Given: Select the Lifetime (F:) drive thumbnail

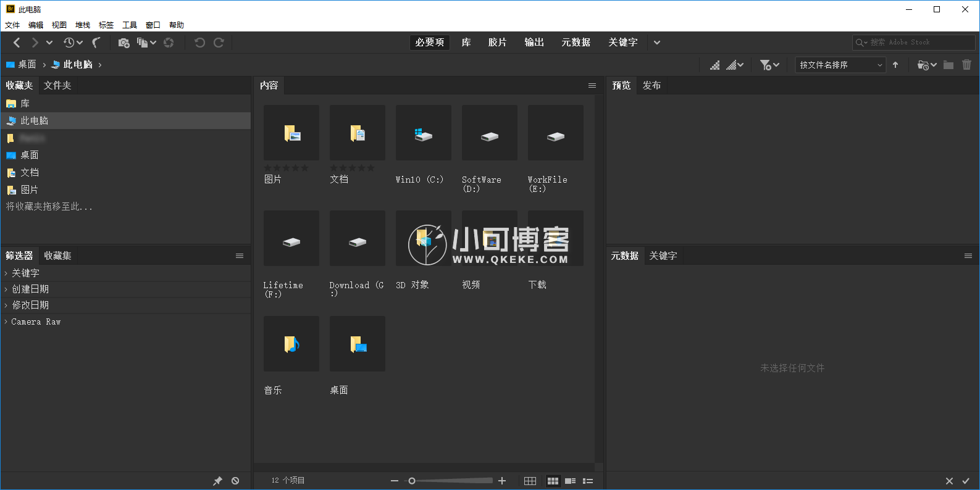Looking at the screenshot, I should (x=291, y=238).
